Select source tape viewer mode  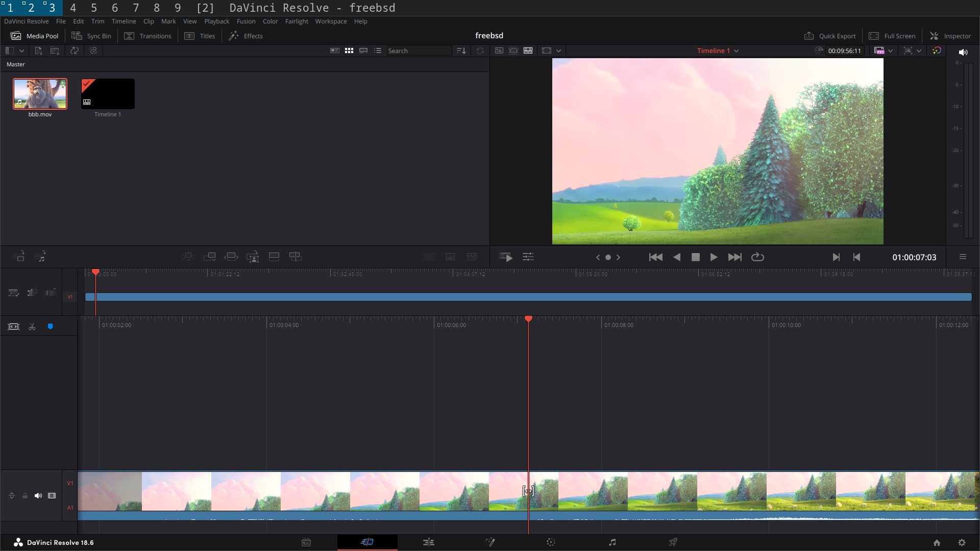(513, 51)
